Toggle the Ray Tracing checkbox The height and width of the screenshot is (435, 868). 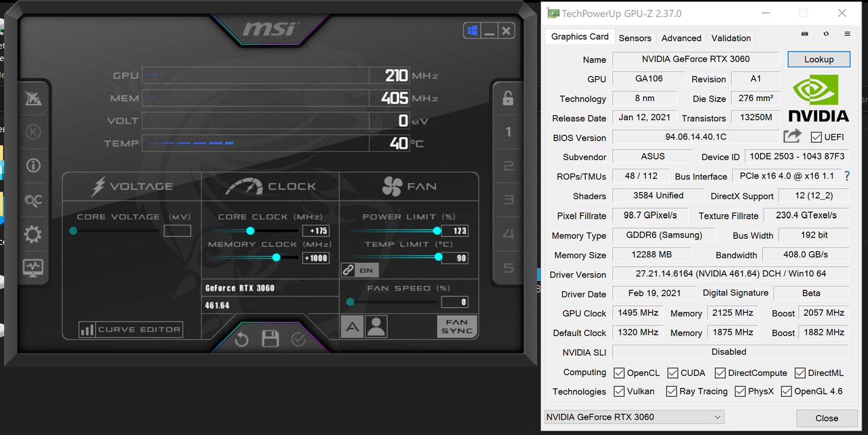click(x=672, y=392)
